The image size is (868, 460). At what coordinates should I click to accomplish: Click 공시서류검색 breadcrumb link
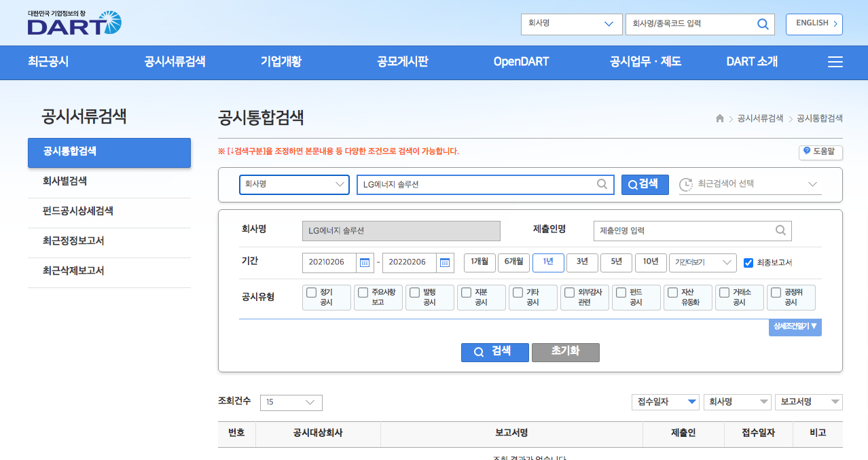pos(760,118)
